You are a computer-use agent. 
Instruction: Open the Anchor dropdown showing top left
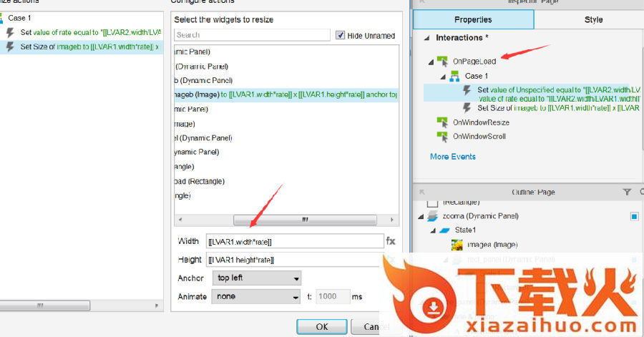coord(256,278)
